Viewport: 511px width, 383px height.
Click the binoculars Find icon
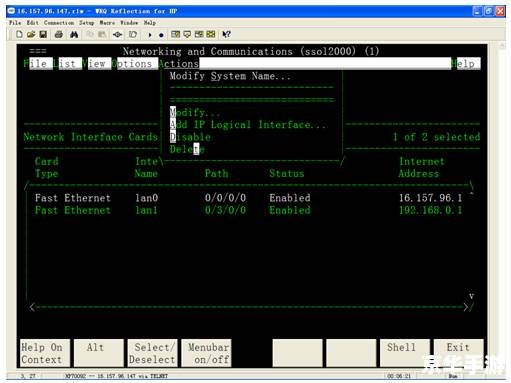[74, 34]
